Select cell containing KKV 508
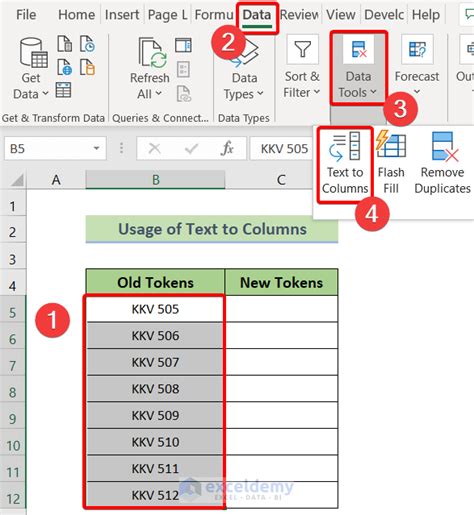 tap(155, 389)
